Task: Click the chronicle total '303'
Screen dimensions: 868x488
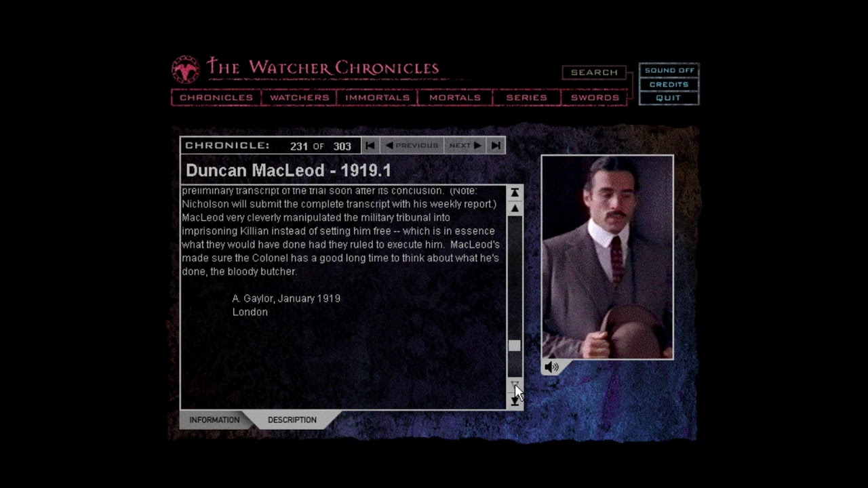Action: click(x=342, y=146)
